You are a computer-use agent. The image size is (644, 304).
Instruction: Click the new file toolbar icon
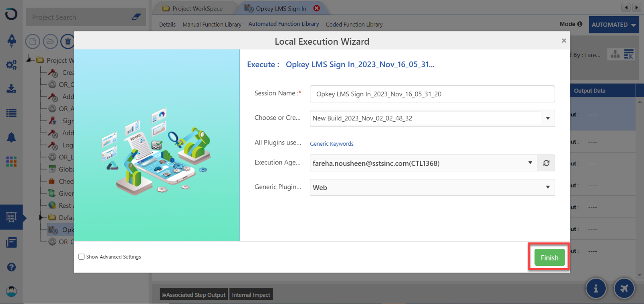33,41
